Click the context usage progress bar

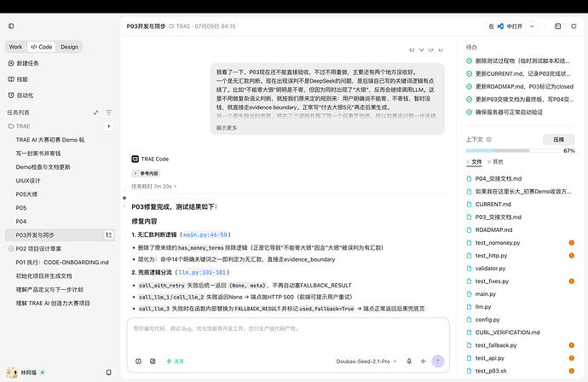513,150
